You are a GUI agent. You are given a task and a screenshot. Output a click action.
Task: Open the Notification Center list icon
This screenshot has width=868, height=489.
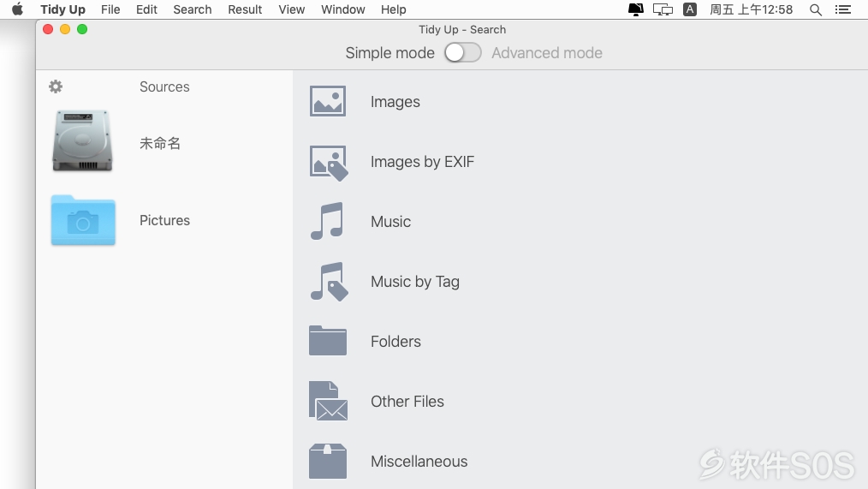tap(843, 9)
